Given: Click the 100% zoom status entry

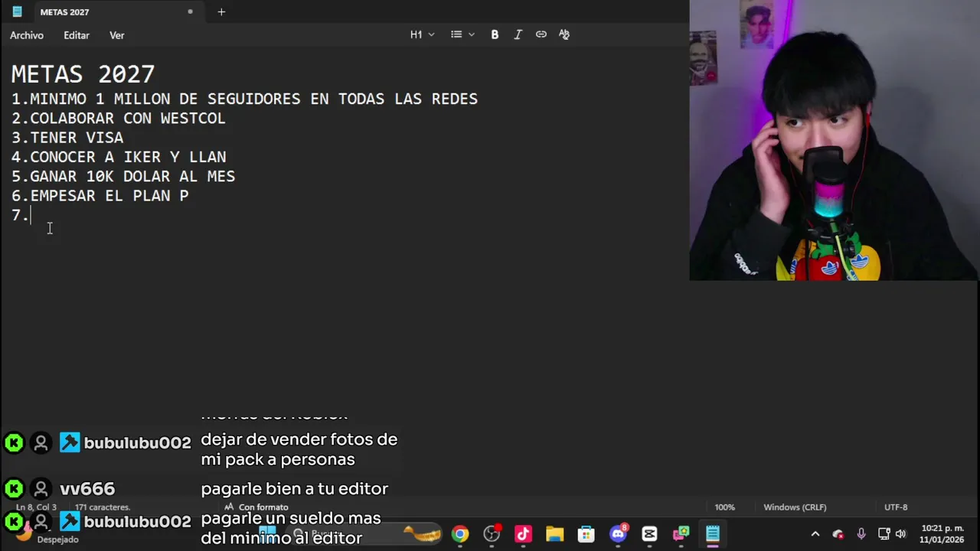Looking at the screenshot, I should 725,507.
